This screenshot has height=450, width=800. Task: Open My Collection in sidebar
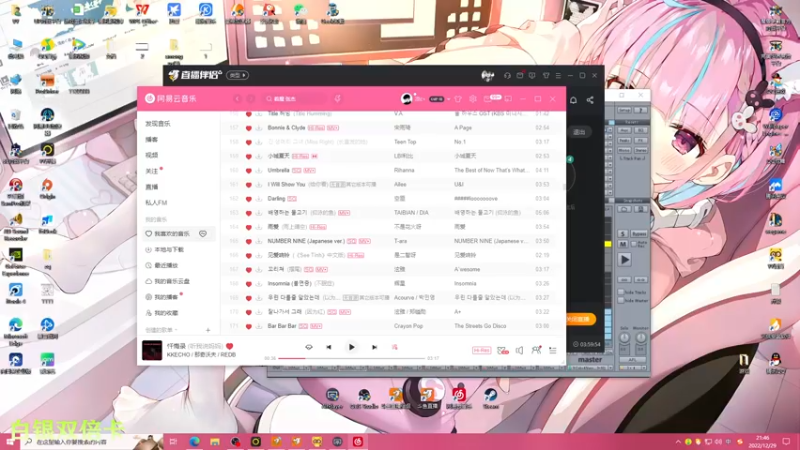pos(162,313)
